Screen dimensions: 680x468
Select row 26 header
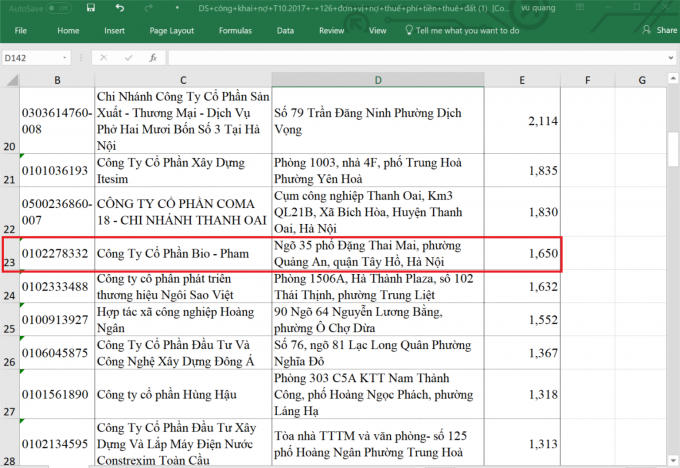(10, 353)
